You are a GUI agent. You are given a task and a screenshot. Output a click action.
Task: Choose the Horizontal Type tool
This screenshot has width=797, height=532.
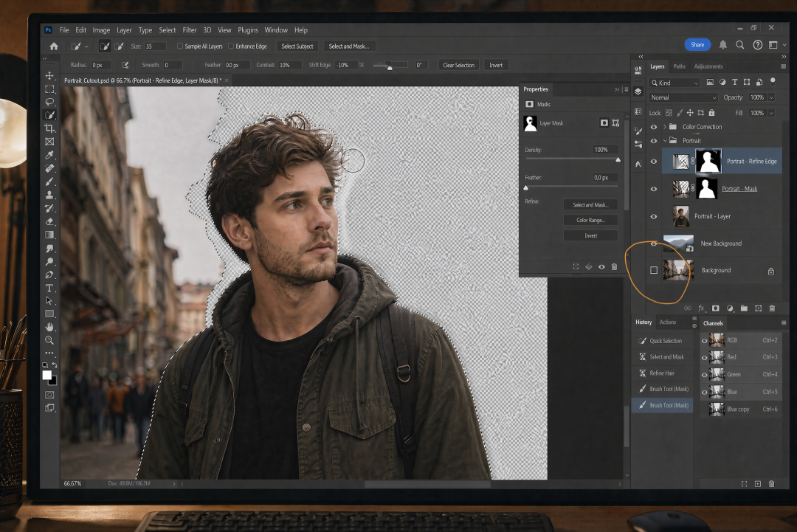click(49, 288)
